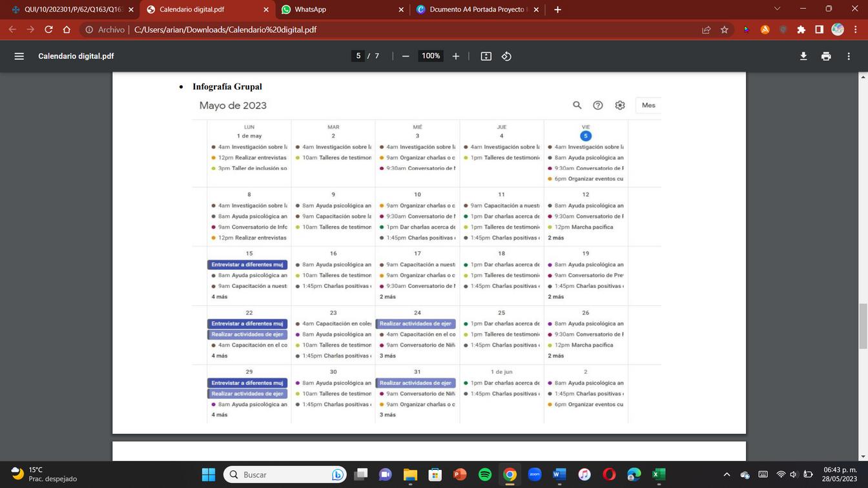Toggle the browser side panel
This screenshot has height=488, width=868.
click(819, 30)
